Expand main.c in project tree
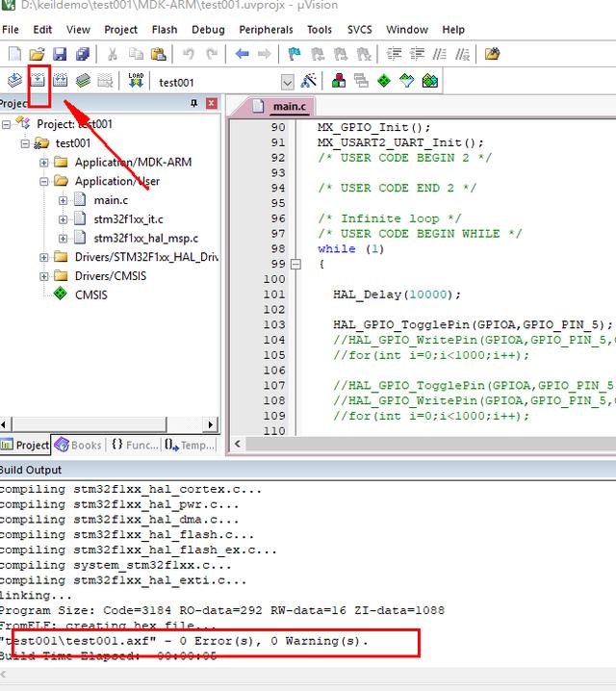The image size is (616, 691). [x=63, y=200]
